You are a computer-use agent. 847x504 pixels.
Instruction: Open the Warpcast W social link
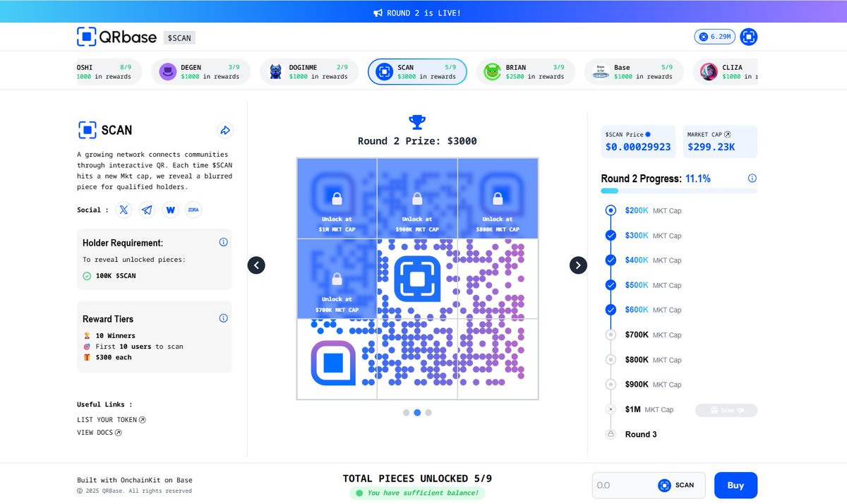(x=170, y=210)
